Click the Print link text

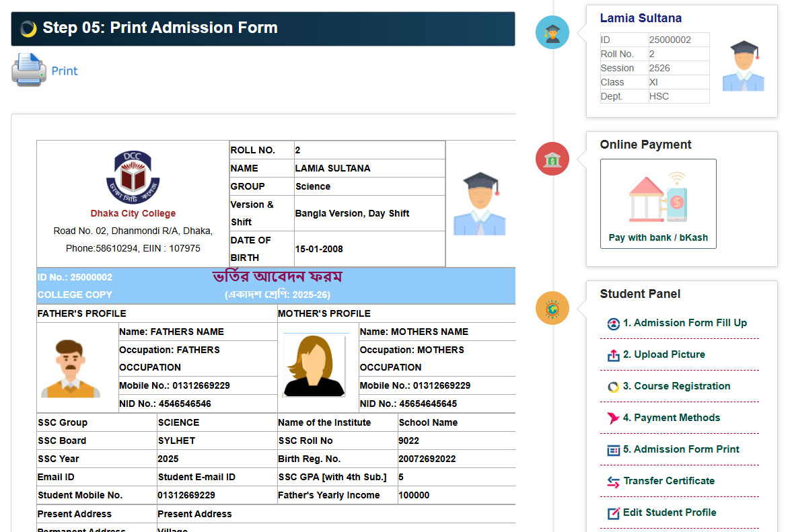click(65, 71)
